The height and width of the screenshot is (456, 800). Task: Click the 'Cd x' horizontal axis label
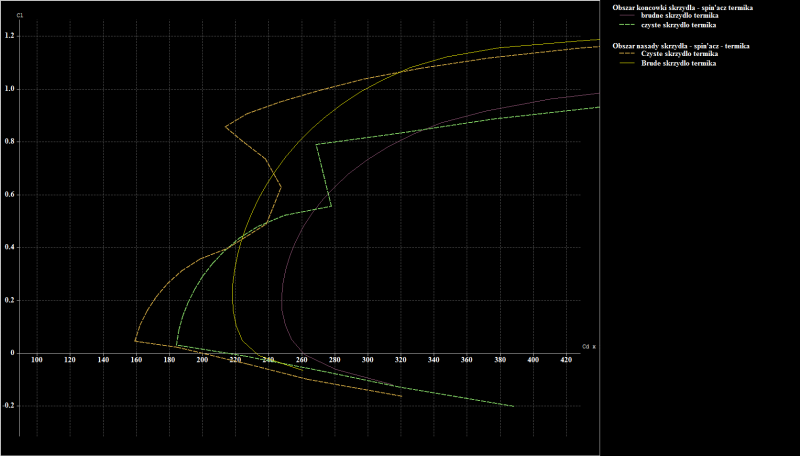coord(588,347)
